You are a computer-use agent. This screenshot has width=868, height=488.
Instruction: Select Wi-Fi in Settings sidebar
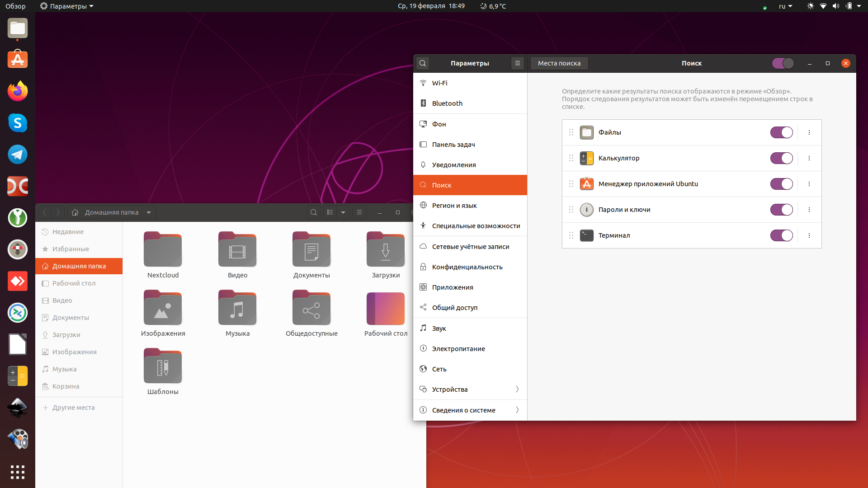[x=470, y=83]
